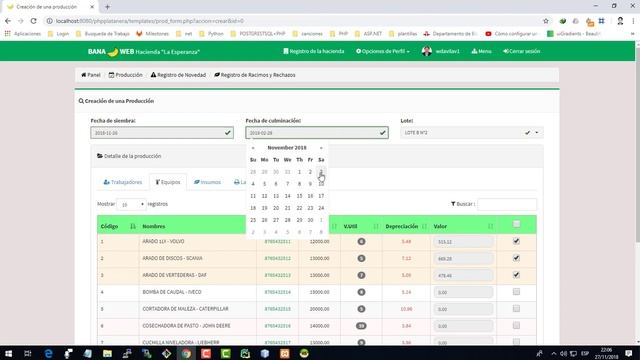Viewport: 640px width, 360px height.
Task: Select the 'Creación de una producción' browser tab
Action: [50, 7]
